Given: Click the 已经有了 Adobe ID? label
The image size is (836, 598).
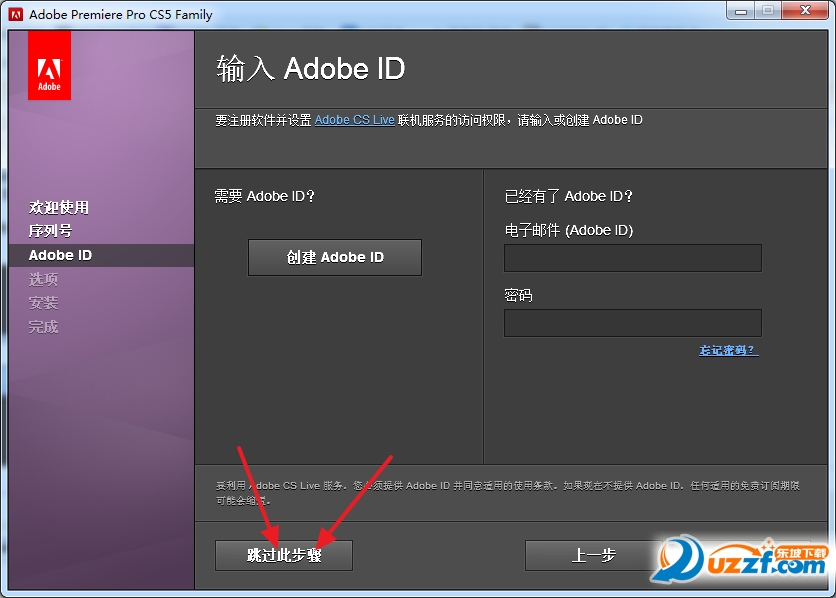Looking at the screenshot, I should pos(568,196).
